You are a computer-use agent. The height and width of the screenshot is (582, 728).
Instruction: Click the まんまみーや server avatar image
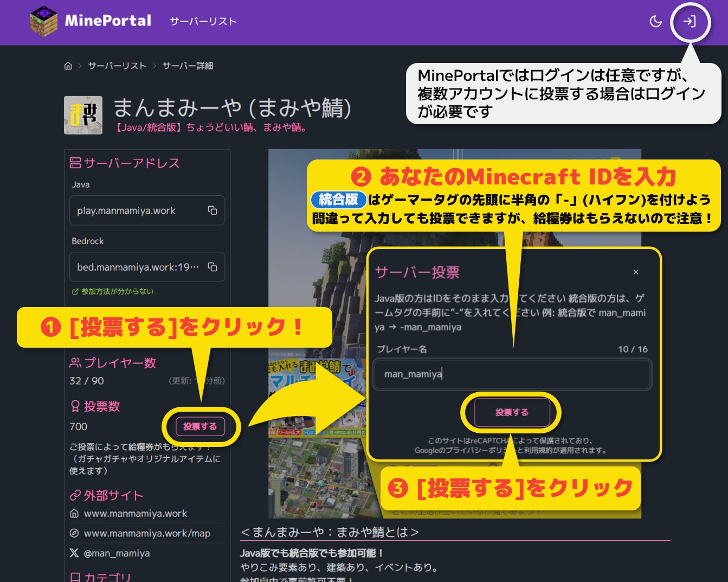click(83, 115)
